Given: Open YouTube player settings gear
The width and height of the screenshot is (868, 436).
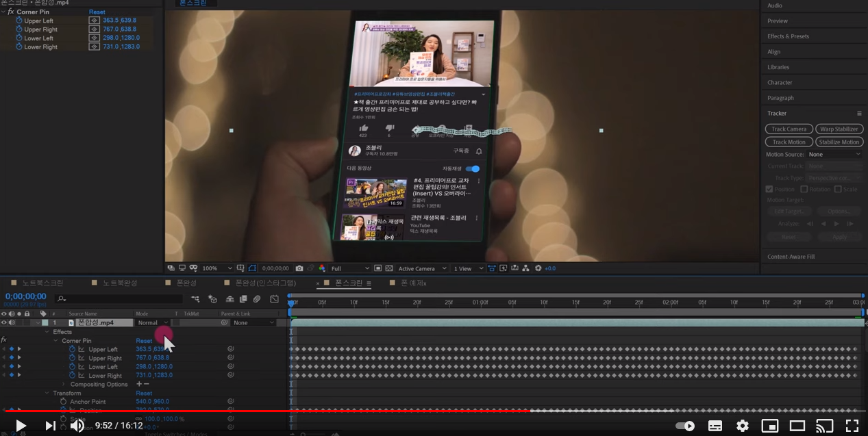Looking at the screenshot, I should [x=742, y=426].
